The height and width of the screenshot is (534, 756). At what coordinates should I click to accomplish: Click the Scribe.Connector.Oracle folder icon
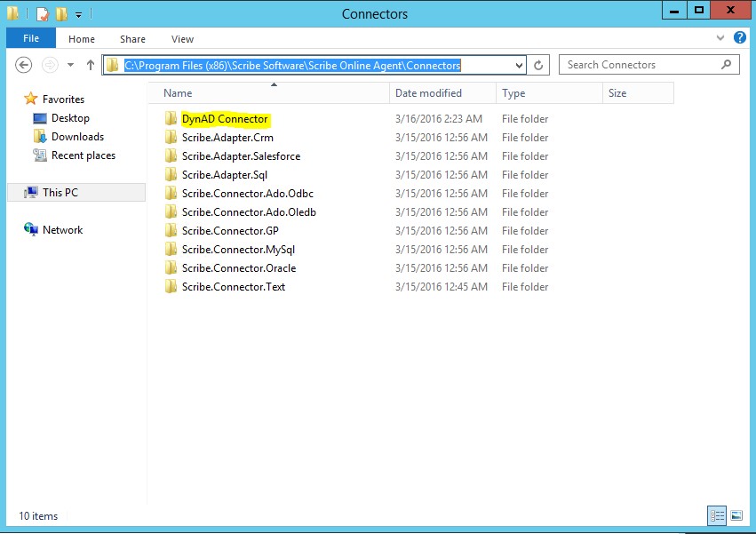pos(171,267)
